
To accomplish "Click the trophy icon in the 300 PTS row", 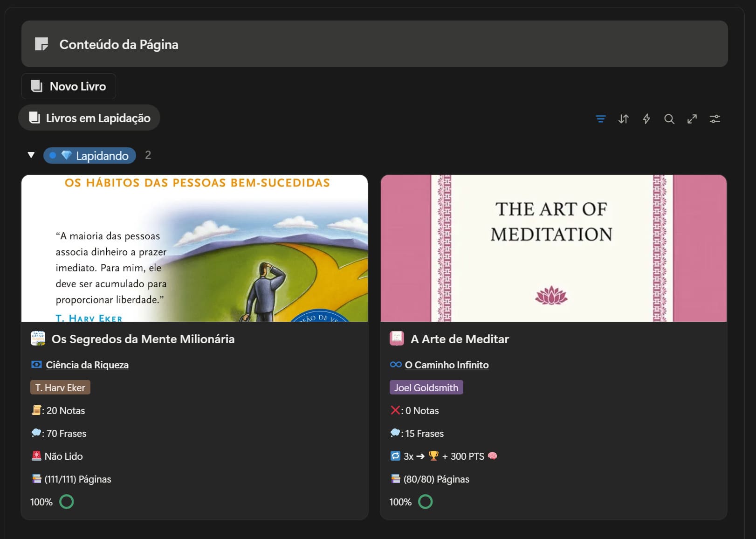I will coord(433,456).
